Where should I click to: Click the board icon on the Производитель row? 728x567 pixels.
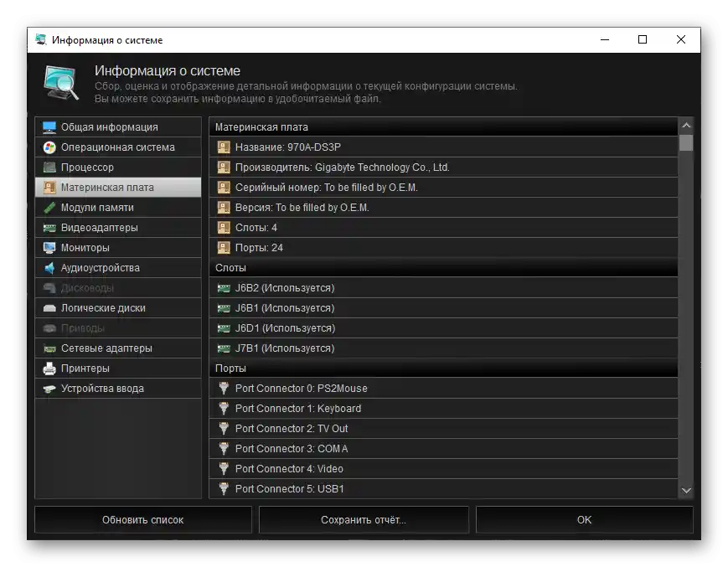pos(224,167)
